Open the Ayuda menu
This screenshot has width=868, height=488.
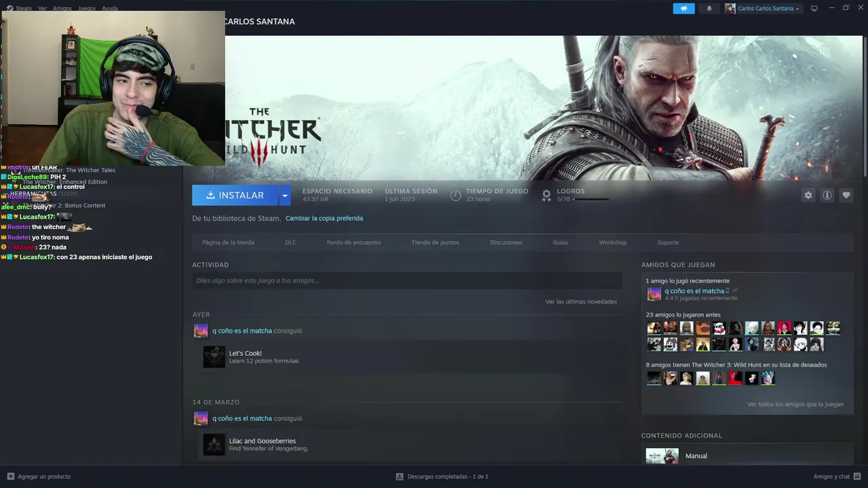tap(110, 8)
